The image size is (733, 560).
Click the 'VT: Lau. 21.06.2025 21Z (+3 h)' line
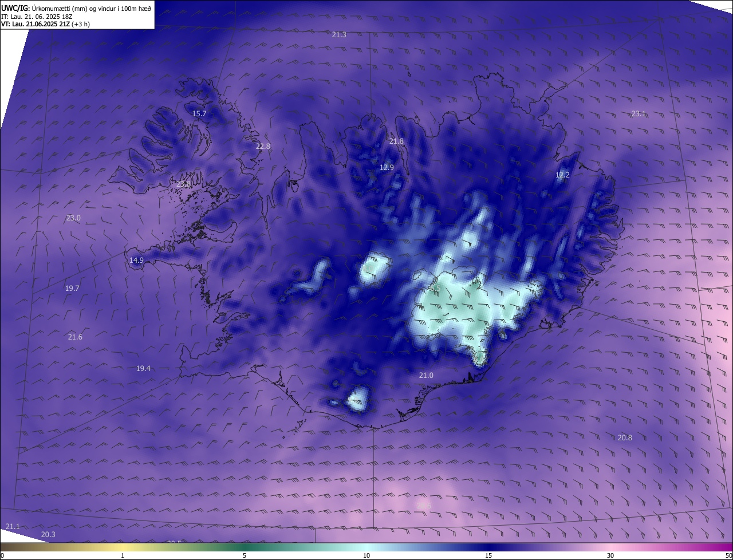coord(46,24)
